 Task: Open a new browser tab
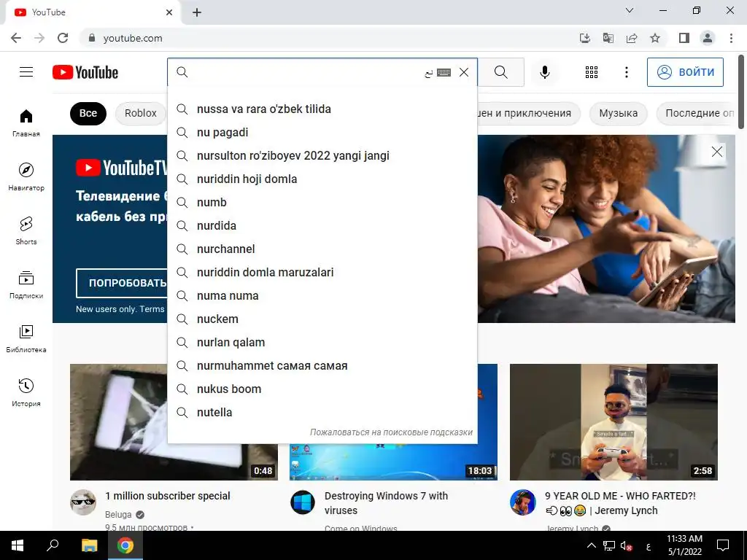tap(197, 12)
